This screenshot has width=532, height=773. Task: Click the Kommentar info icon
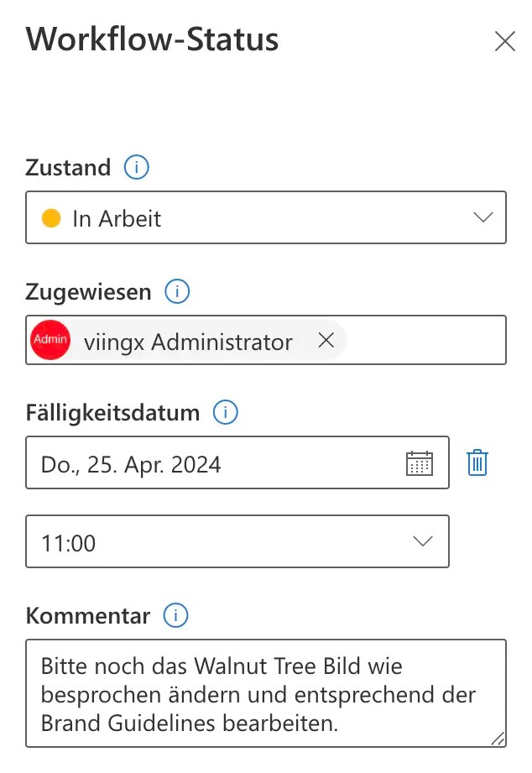click(x=175, y=616)
